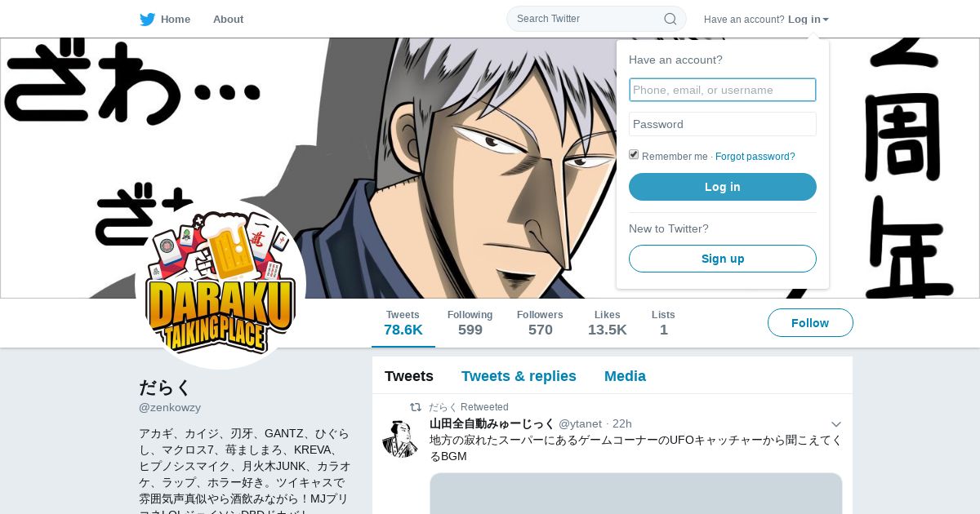980x514 pixels.
Task: Select the Tweets timeline tab
Action: tap(409, 376)
